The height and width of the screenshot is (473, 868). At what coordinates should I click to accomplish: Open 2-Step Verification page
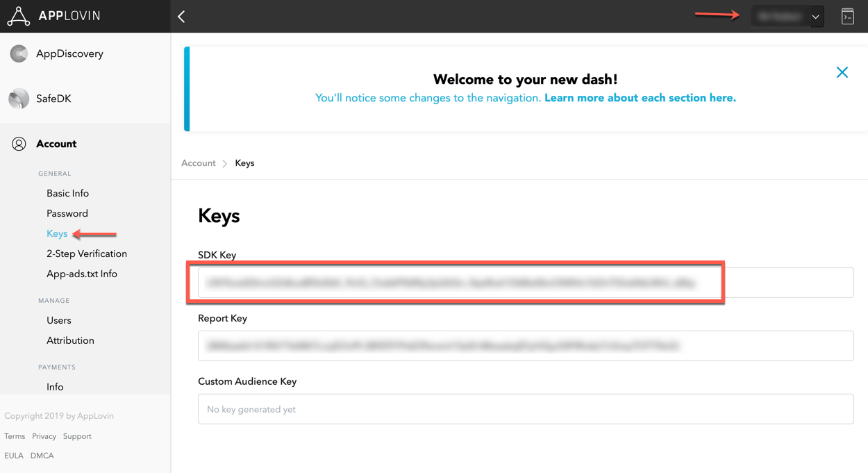point(87,254)
